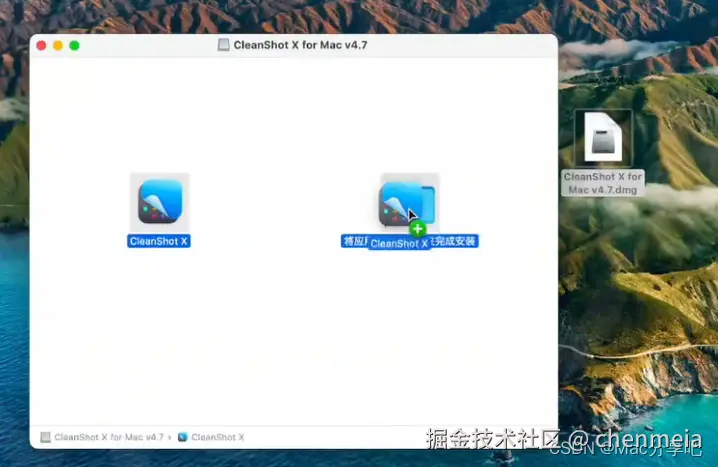This screenshot has width=718, height=467.
Task: Close the Finder window with red button
Action: [41, 45]
